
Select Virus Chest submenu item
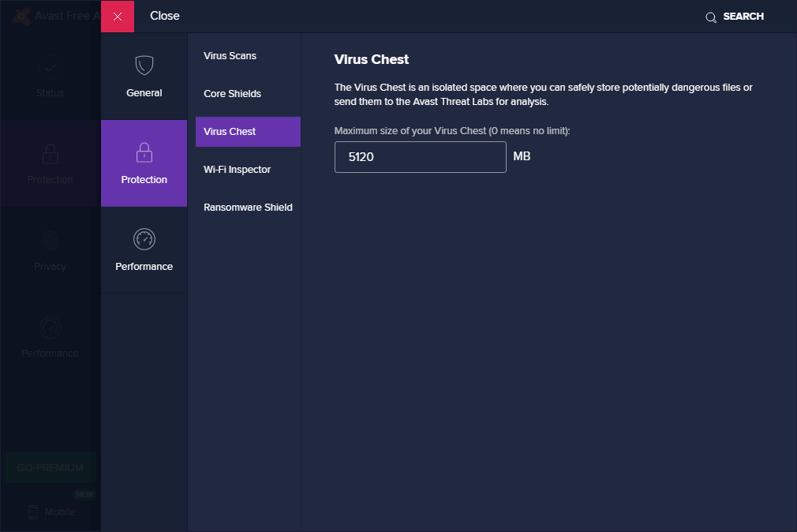[248, 132]
